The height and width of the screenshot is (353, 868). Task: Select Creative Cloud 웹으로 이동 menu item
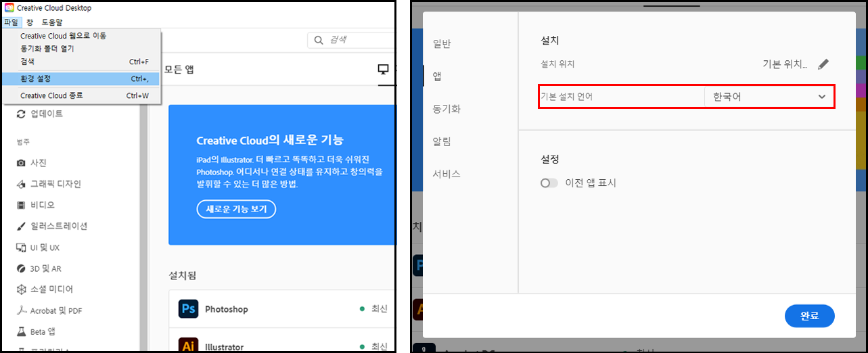coord(81,36)
